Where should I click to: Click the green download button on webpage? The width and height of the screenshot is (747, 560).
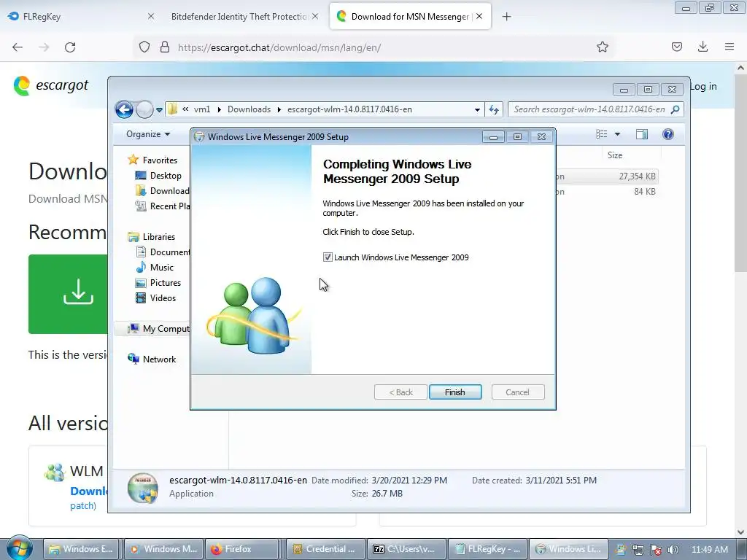pos(68,294)
